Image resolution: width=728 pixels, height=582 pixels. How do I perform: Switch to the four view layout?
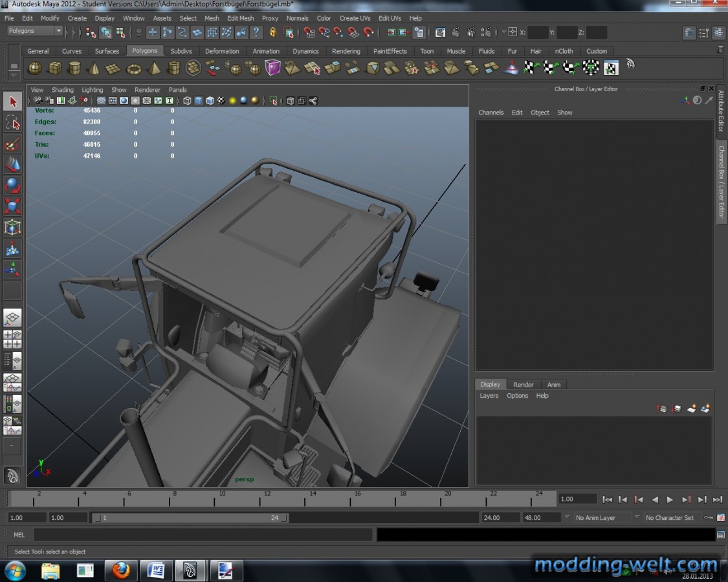[12, 339]
